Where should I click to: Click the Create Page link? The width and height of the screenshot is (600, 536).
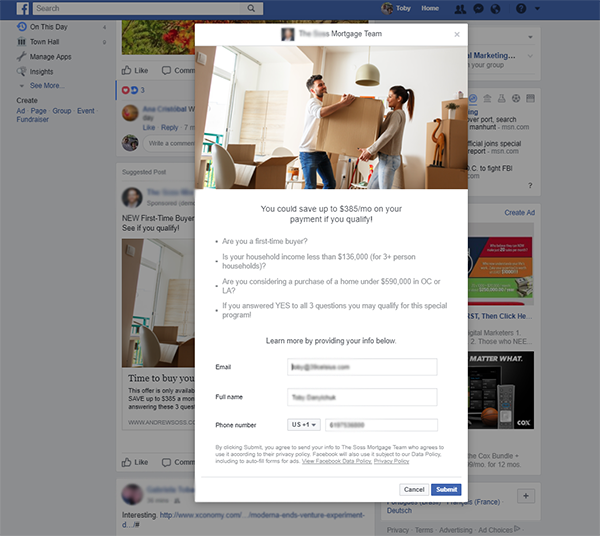(38, 111)
